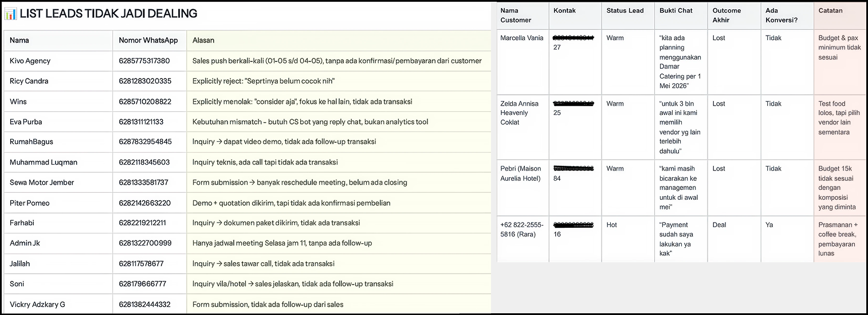Click the 'RumahBagus' name cell
The height and width of the screenshot is (315, 868).
point(58,142)
